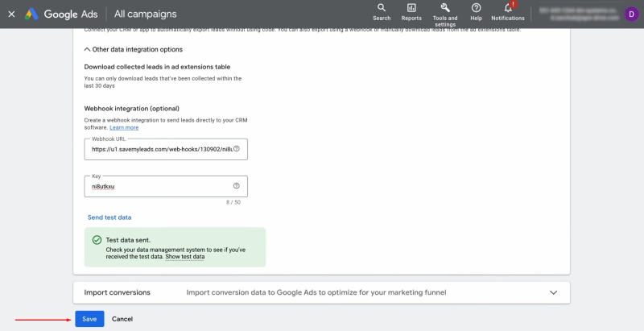Click Download collected leads in ad extensions table heading
Image resolution: width=644 pixels, height=331 pixels.
[157, 67]
